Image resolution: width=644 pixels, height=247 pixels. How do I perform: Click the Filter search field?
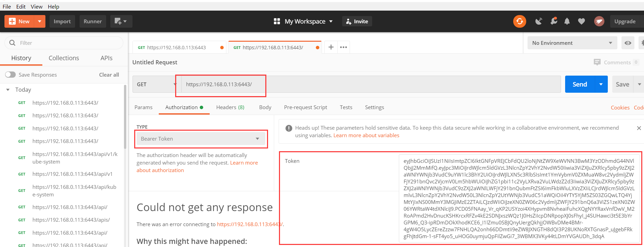pos(64,43)
